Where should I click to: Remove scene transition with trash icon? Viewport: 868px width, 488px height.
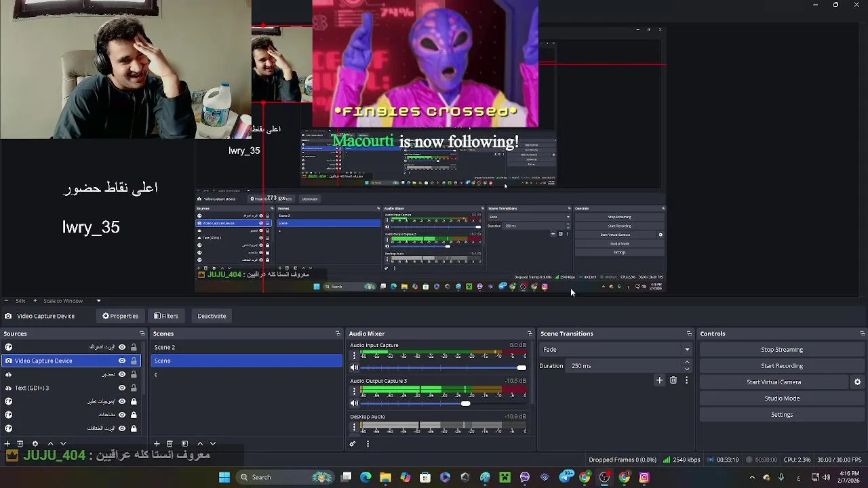pyautogui.click(x=673, y=380)
